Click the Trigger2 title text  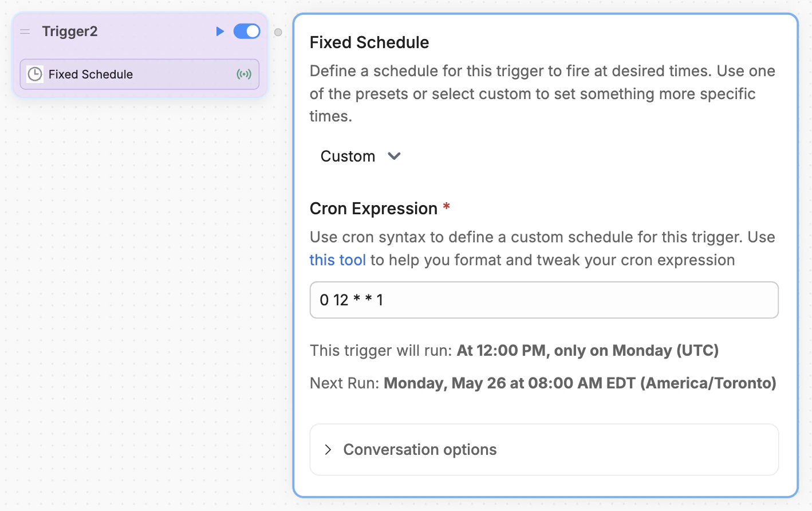(x=70, y=32)
